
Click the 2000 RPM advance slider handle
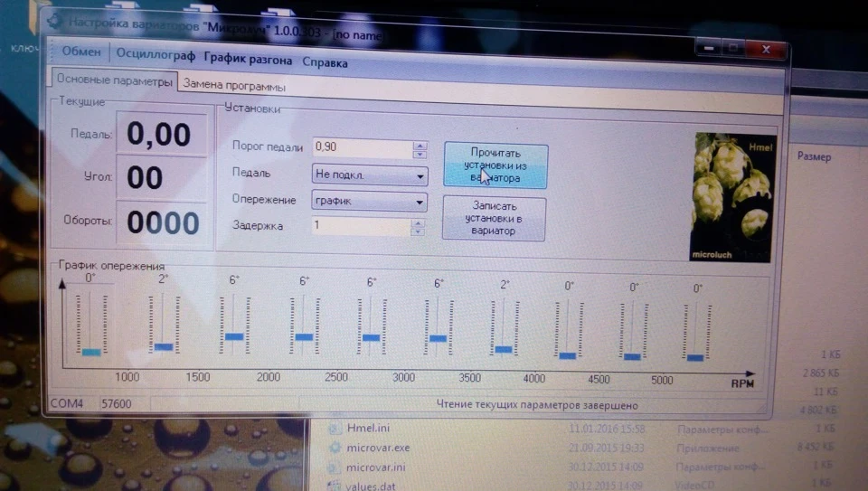234,336
